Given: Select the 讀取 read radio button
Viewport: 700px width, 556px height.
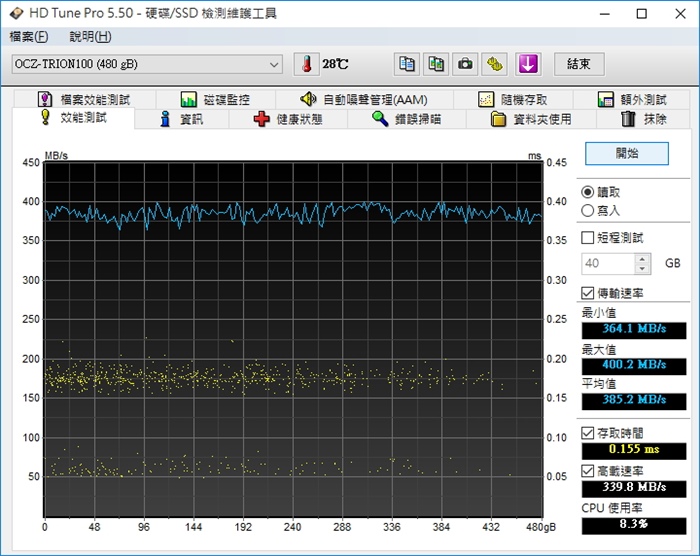Looking at the screenshot, I should (x=588, y=192).
